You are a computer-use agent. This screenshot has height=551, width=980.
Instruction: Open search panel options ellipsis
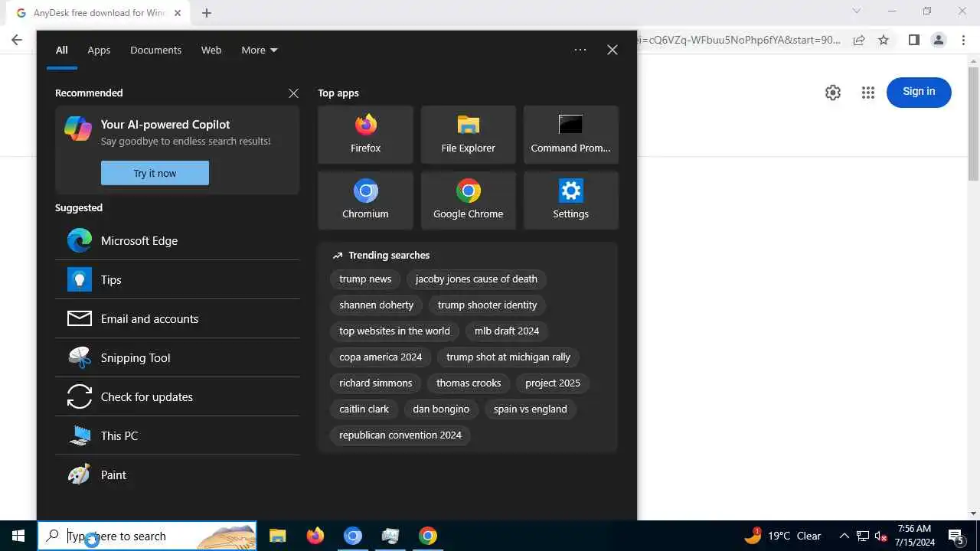[x=580, y=50]
